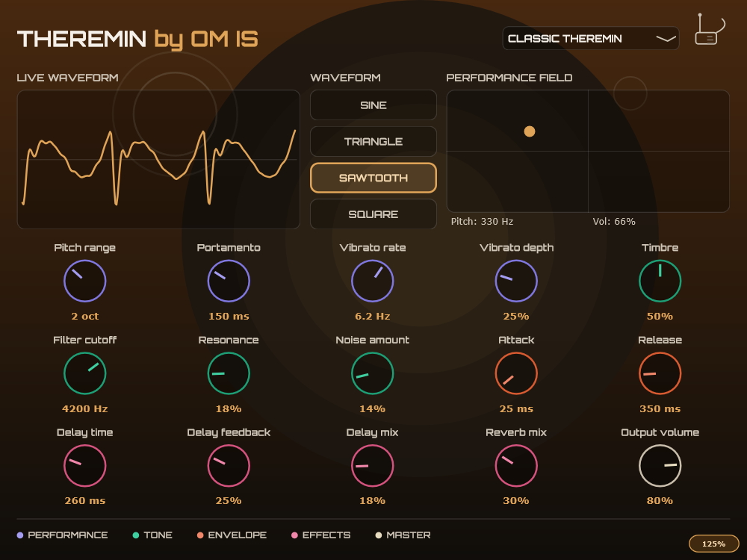
Task: Click the '25 ms' attack value
Action: pos(516,408)
